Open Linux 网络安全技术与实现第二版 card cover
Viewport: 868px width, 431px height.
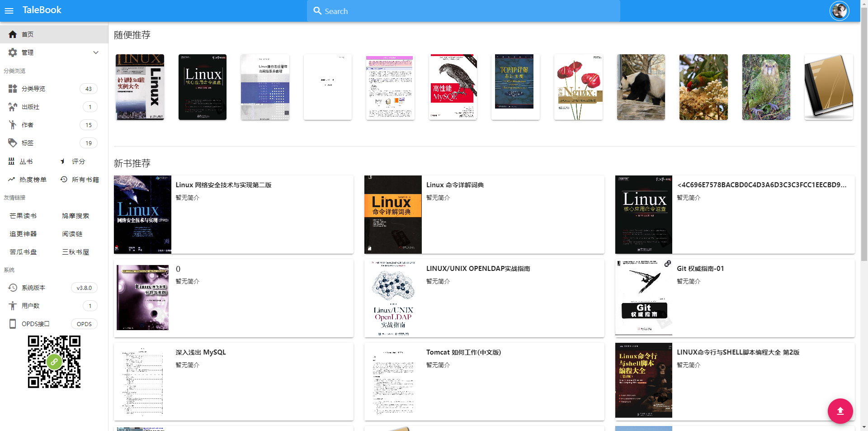pos(142,214)
